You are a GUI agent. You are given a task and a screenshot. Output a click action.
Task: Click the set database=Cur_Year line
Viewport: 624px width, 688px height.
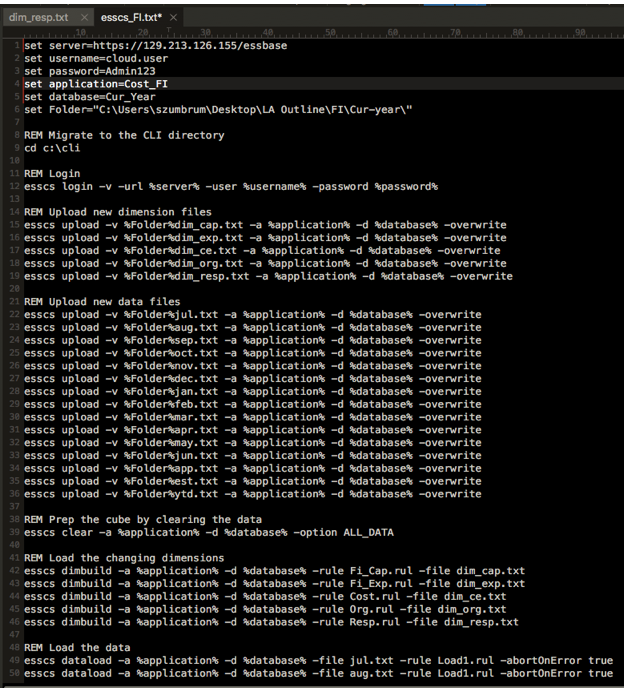[x=95, y=97]
